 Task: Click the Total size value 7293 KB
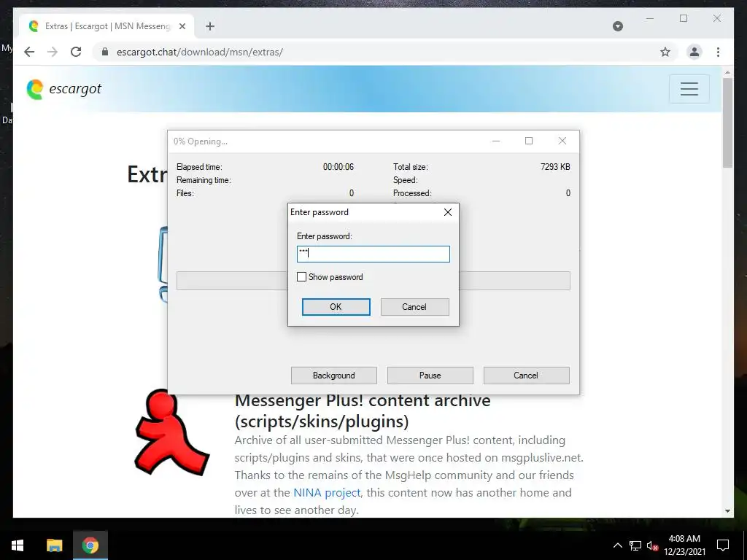[x=555, y=167]
